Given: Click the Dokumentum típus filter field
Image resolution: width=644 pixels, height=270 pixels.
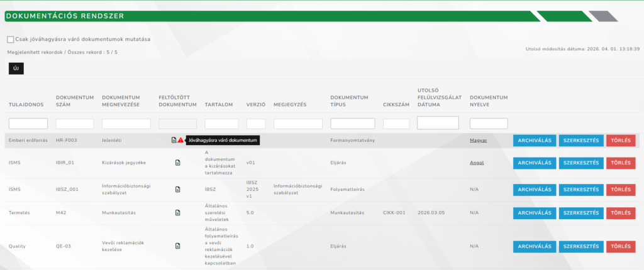Looking at the screenshot, I should click(x=352, y=124).
